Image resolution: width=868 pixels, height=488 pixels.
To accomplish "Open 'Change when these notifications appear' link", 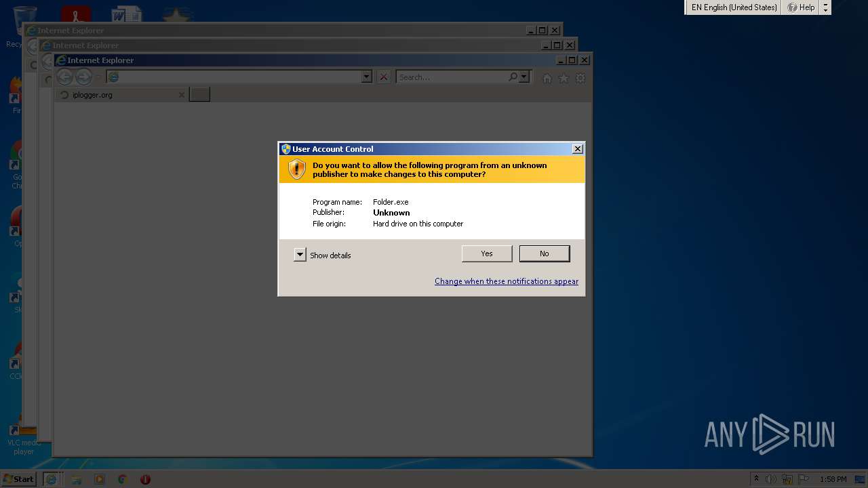I will pos(507,281).
